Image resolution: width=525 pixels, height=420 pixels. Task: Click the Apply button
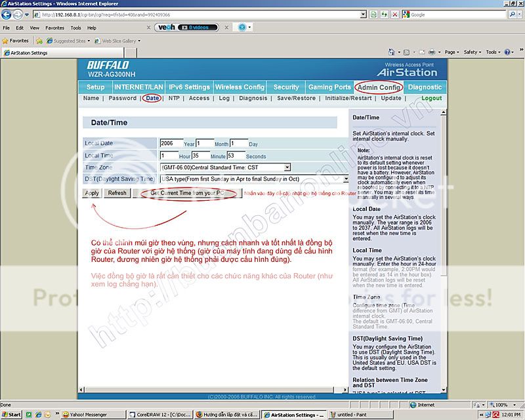tap(92, 193)
